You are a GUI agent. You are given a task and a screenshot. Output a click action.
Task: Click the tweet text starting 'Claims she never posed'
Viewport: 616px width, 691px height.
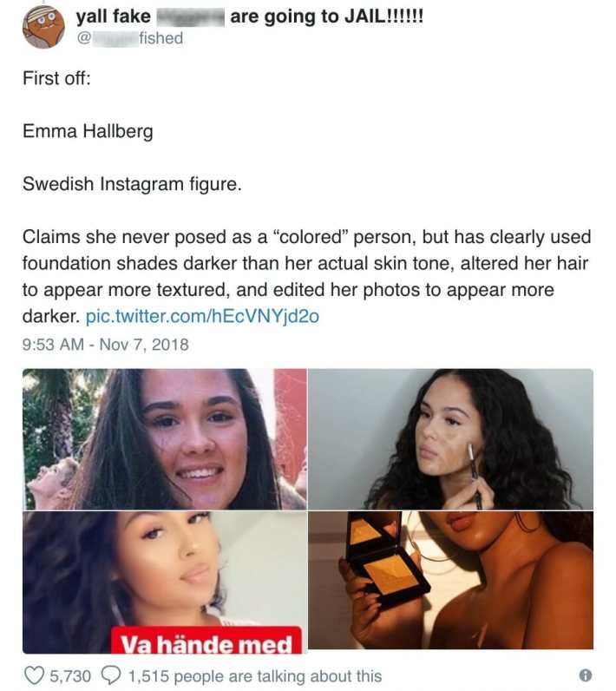point(306,276)
